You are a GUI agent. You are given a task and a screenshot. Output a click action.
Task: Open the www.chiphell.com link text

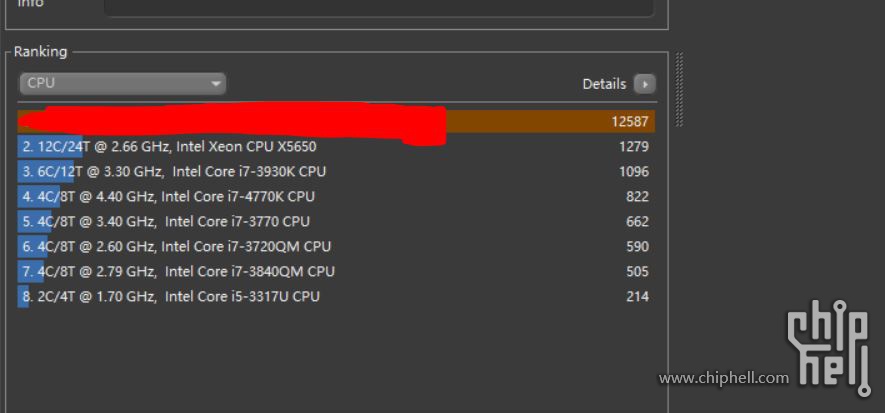click(723, 378)
